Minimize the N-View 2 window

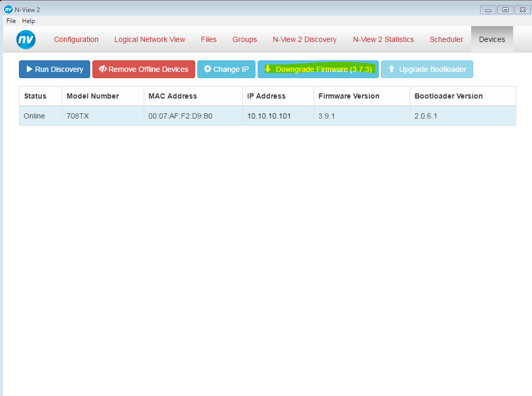tap(488, 10)
